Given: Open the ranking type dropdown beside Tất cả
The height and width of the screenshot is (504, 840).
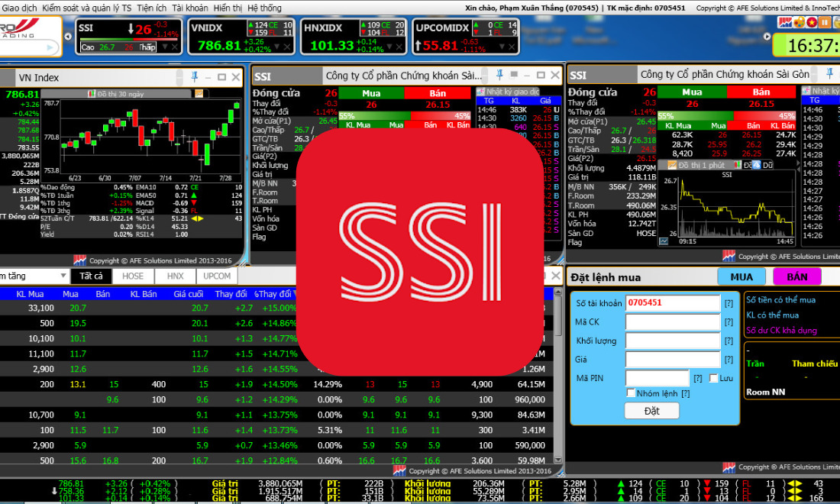Looking at the screenshot, I should [x=63, y=276].
